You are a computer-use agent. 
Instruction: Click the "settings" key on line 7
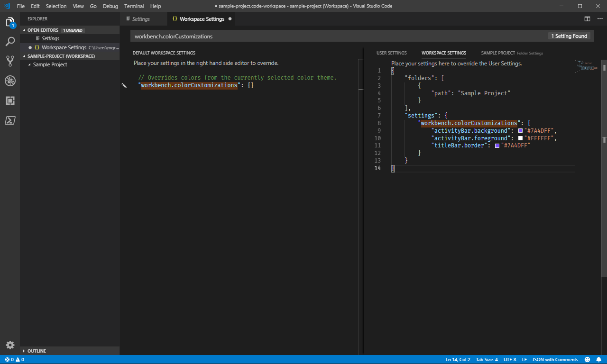[421, 116]
